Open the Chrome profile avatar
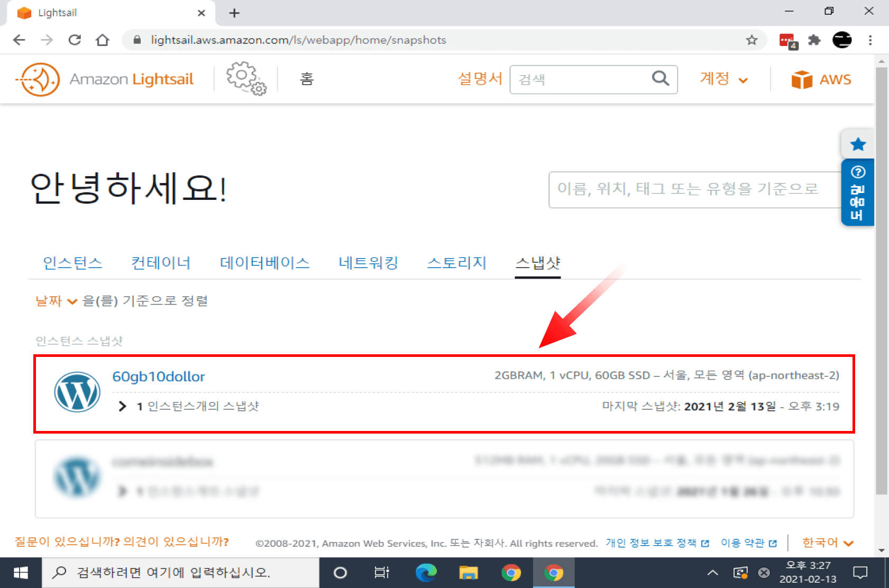The height and width of the screenshot is (588, 889). (x=842, y=40)
